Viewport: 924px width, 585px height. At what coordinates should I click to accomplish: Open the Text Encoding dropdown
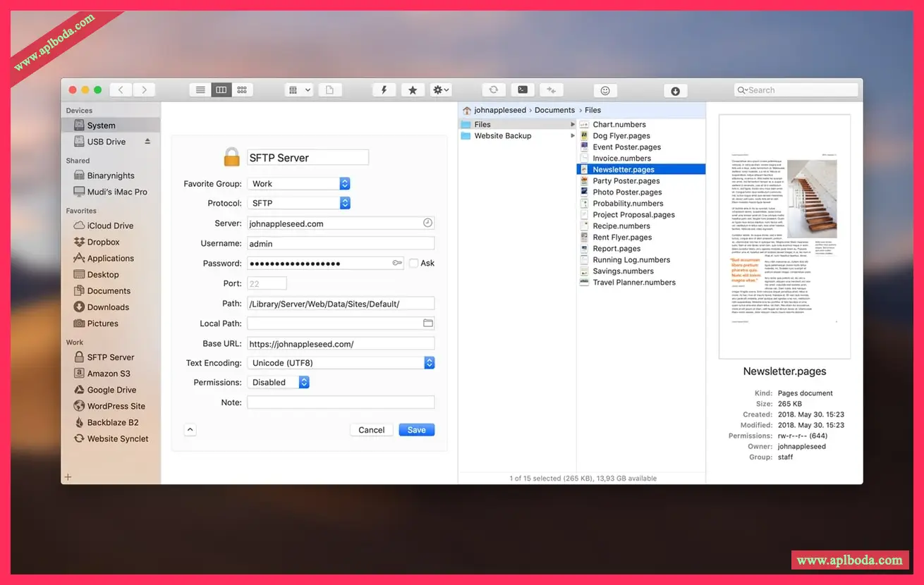(341, 363)
